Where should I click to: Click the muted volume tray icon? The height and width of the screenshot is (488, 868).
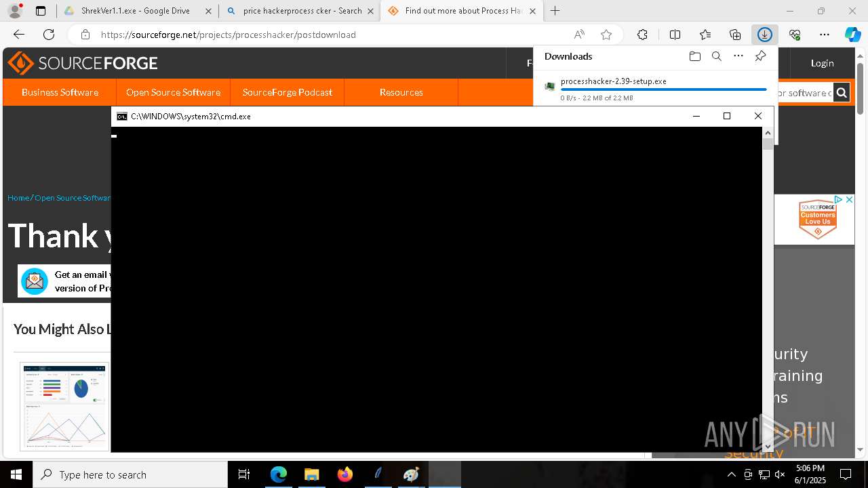tap(780, 474)
